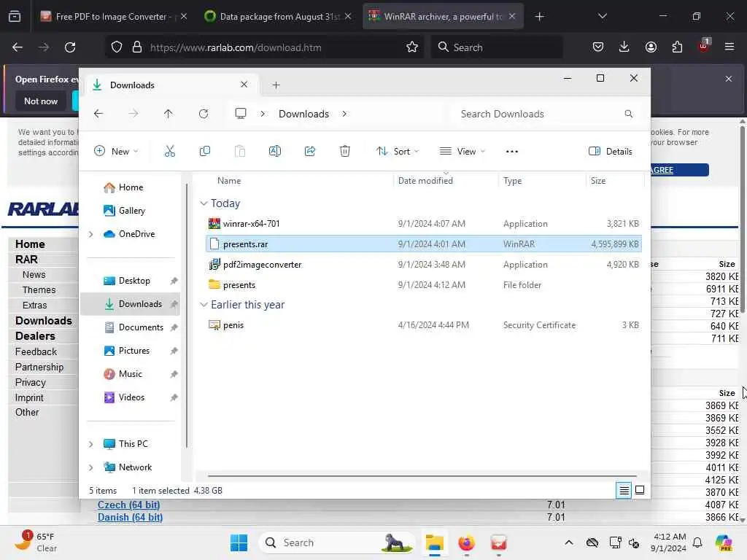Open the View dropdown menu
The image size is (747, 560).
(x=462, y=152)
